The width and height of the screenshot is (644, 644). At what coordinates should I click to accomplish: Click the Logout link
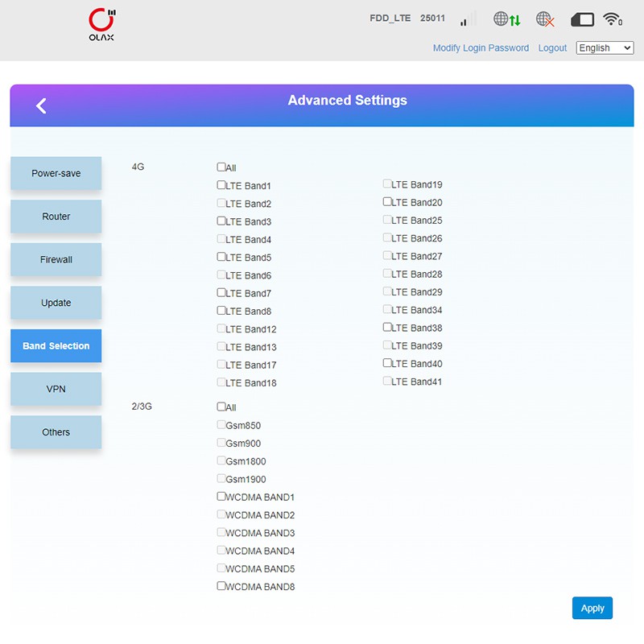pyautogui.click(x=552, y=48)
